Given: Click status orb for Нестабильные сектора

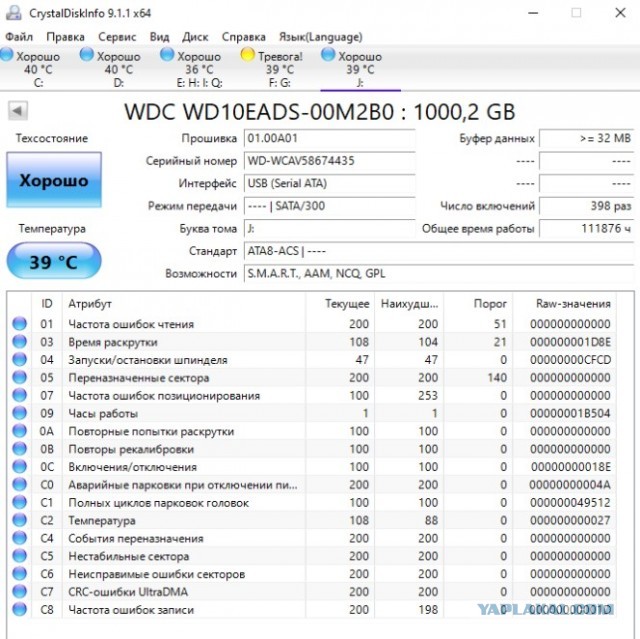Looking at the screenshot, I should coord(19,556).
